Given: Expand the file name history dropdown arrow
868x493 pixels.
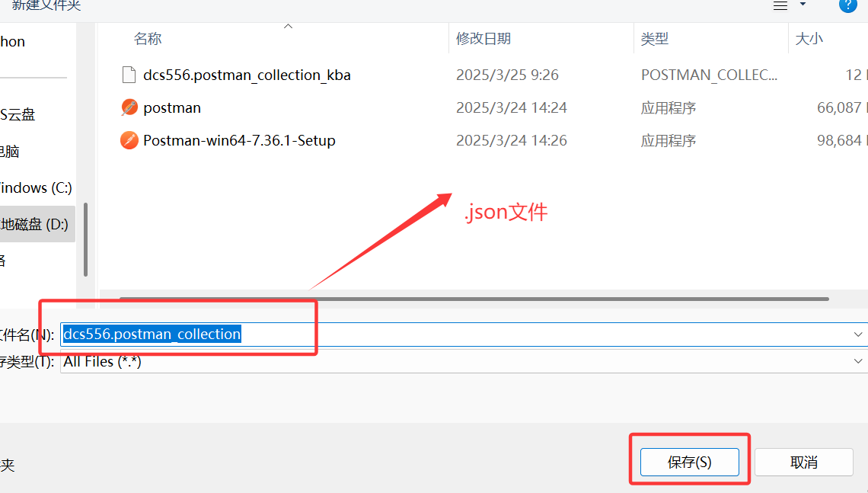Looking at the screenshot, I should [x=858, y=334].
